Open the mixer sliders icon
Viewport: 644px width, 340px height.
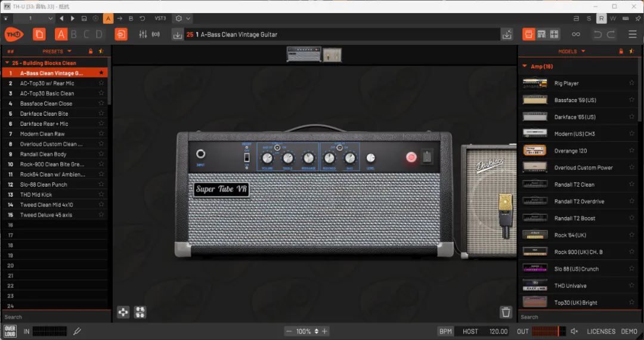pyautogui.click(x=143, y=35)
